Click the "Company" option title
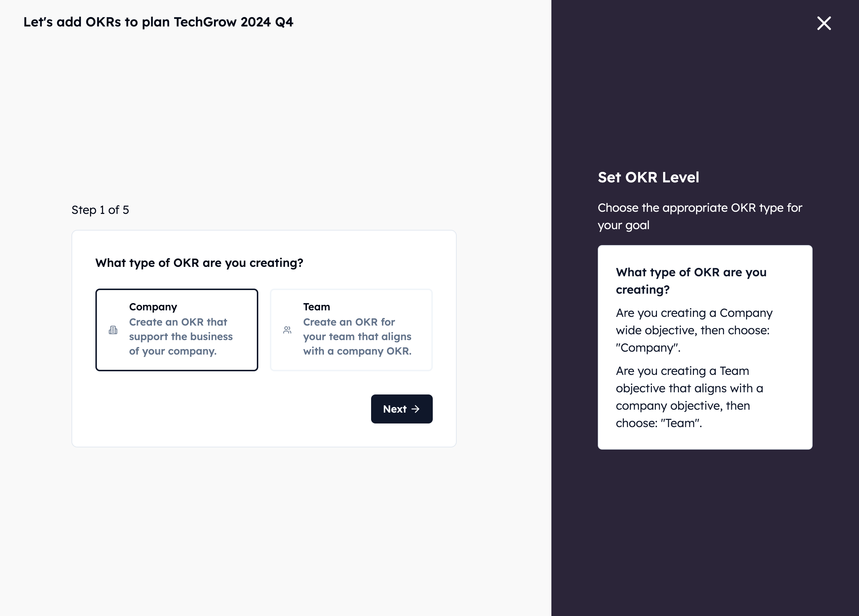This screenshot has width=859, height=616. tap(153, 307)
